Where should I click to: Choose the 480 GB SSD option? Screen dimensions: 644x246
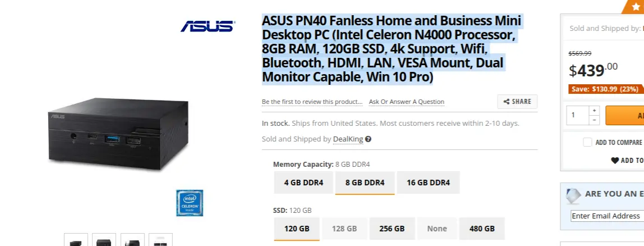coord(482,229)
